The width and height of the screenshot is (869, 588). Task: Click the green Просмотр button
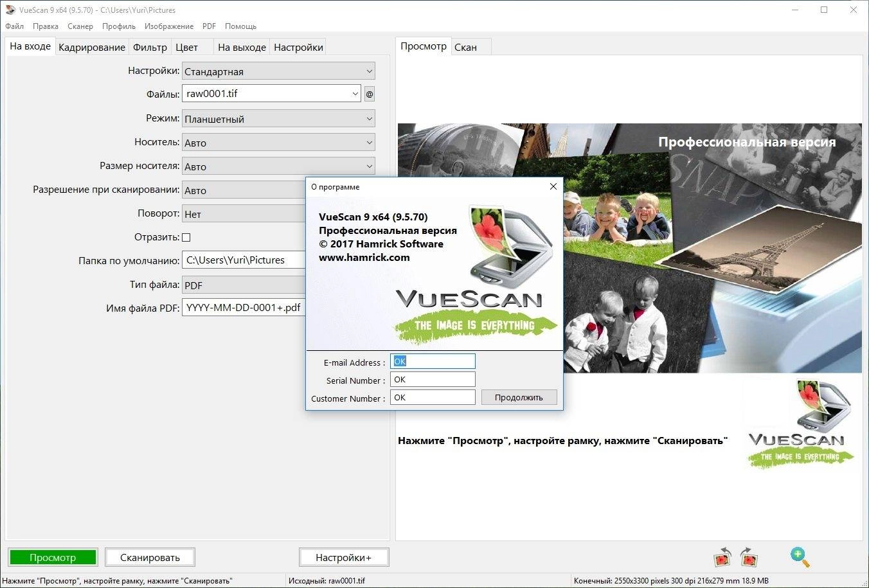pos(53,557)
